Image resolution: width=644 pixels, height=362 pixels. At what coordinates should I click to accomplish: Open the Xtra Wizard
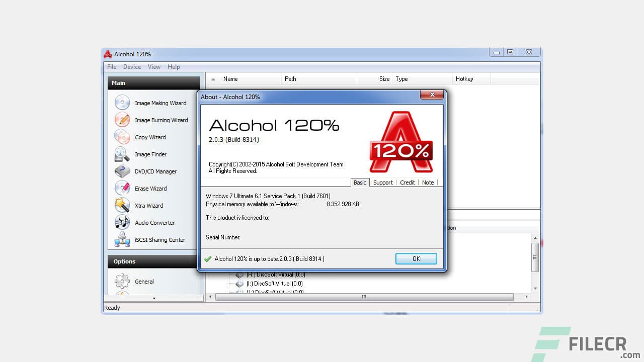coord(148,206)
